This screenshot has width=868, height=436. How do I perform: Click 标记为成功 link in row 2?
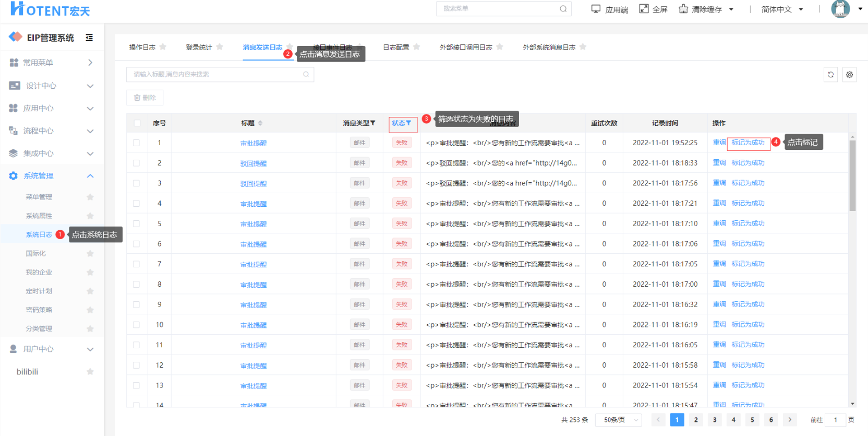coord(748,163)
